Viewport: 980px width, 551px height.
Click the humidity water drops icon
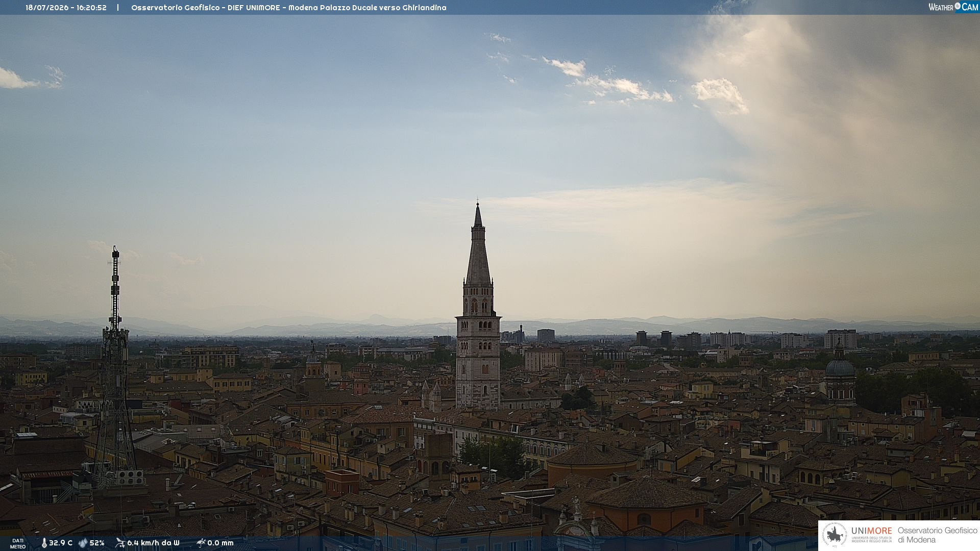tap(83, 543)
